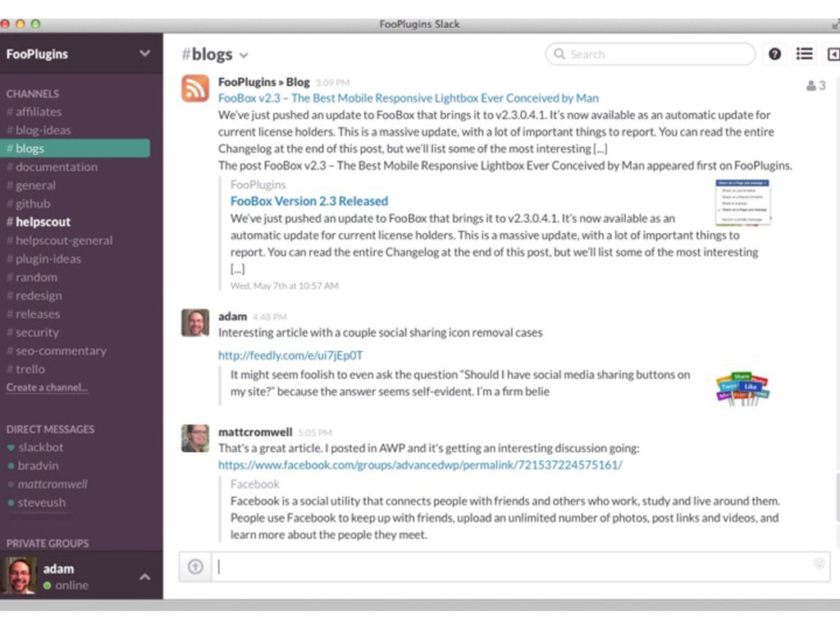Click the adam username above the feedly message
Viewport: 840px width, 630px height.
[232, 316]
